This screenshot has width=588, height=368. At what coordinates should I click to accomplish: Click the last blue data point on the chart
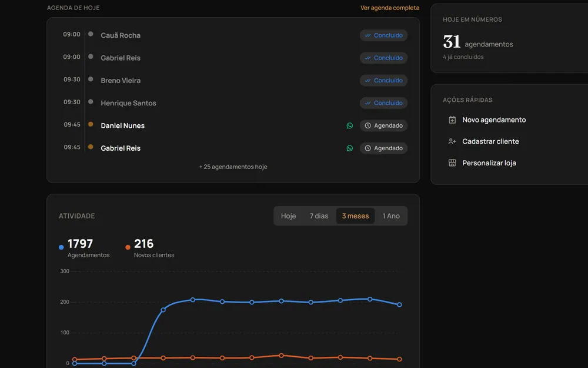tap(399, 305)
